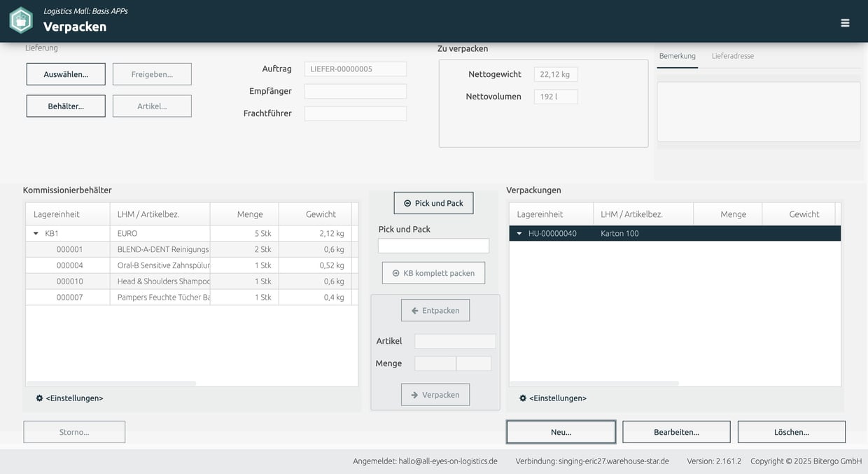Select row 000001 BLEND-A-DENT Reinigungs
The width and height of the screenshot is (868, 474).
[x=192, y=249]
